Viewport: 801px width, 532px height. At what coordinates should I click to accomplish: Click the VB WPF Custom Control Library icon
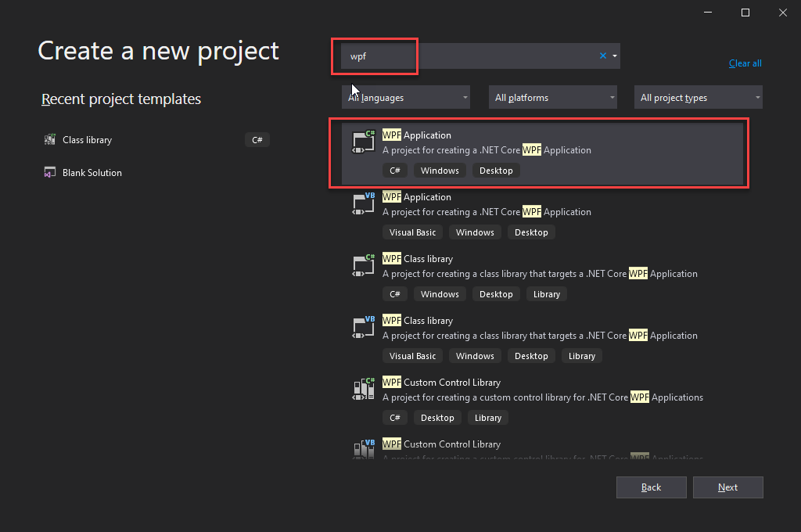[363, 450]
